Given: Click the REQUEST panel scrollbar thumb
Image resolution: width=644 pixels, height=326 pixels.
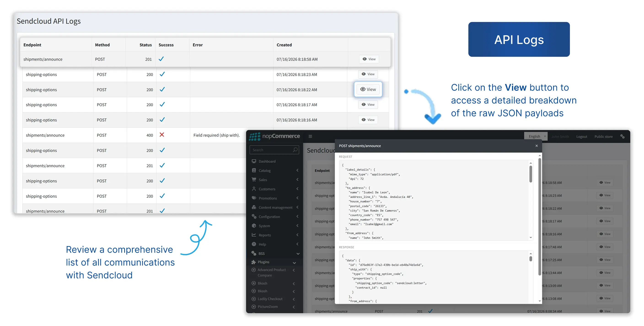Looking at the screenshot, I should tap(531, 174).
